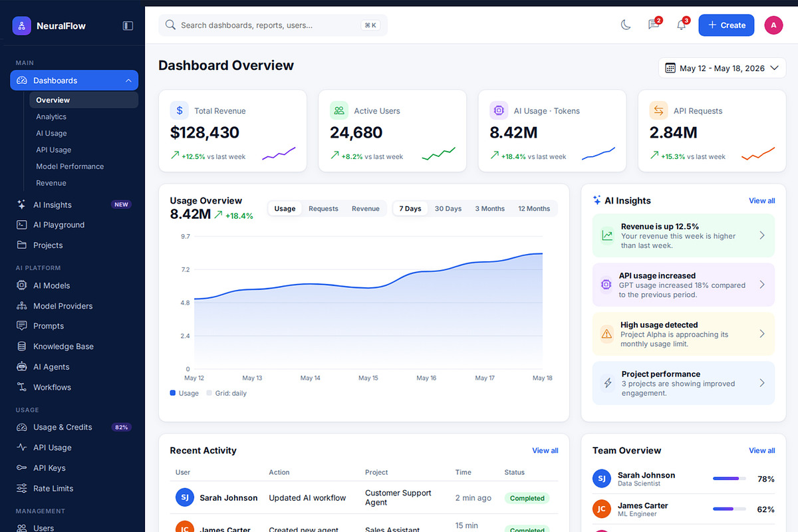Screen dimensions: 798x532
Task: Click the Rate Limits sliders icon
Action: [x=21, y=488]
